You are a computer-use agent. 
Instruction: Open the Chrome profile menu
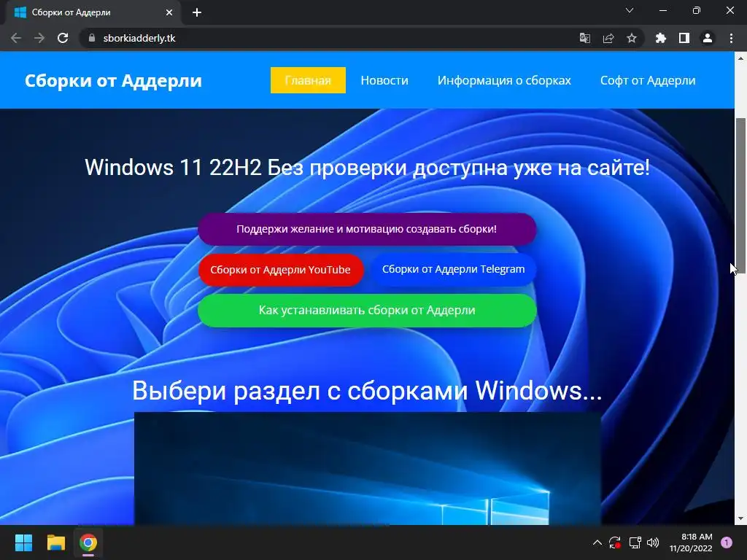708,38
